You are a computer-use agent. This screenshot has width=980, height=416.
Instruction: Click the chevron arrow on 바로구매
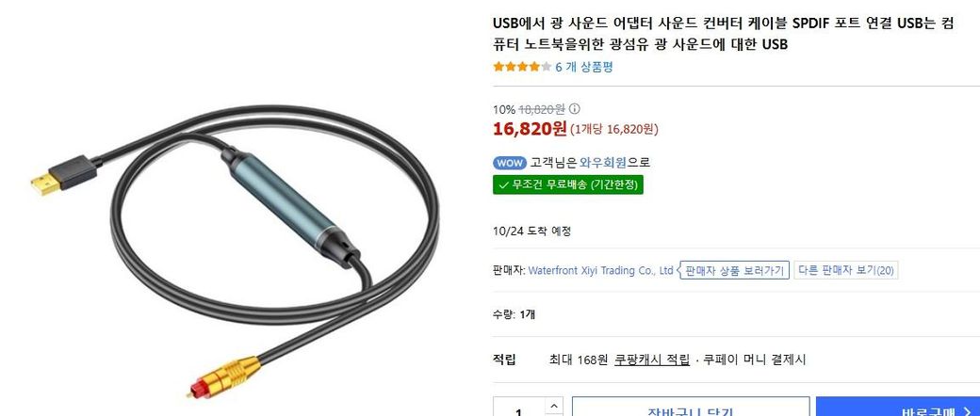point(968,413)
